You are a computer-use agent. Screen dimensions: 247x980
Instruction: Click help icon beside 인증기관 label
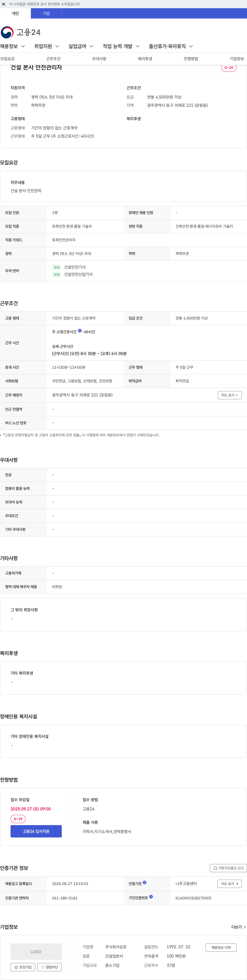[145, 882]
